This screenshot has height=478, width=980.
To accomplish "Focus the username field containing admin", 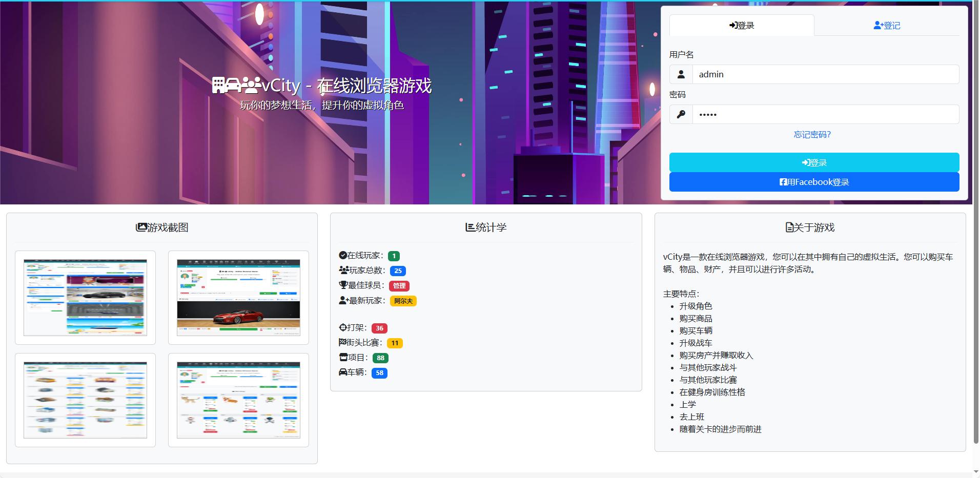I will click(x=825, y=74).
